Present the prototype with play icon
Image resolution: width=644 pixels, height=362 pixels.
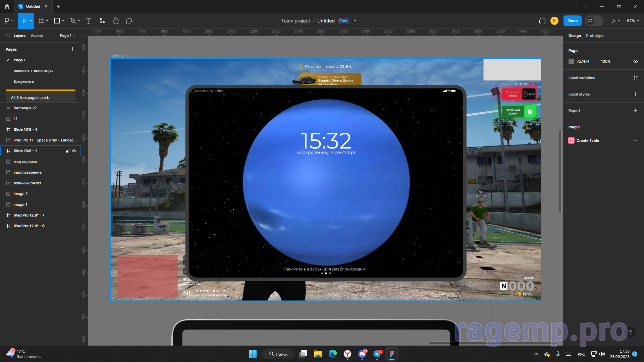tap(613, 21)
